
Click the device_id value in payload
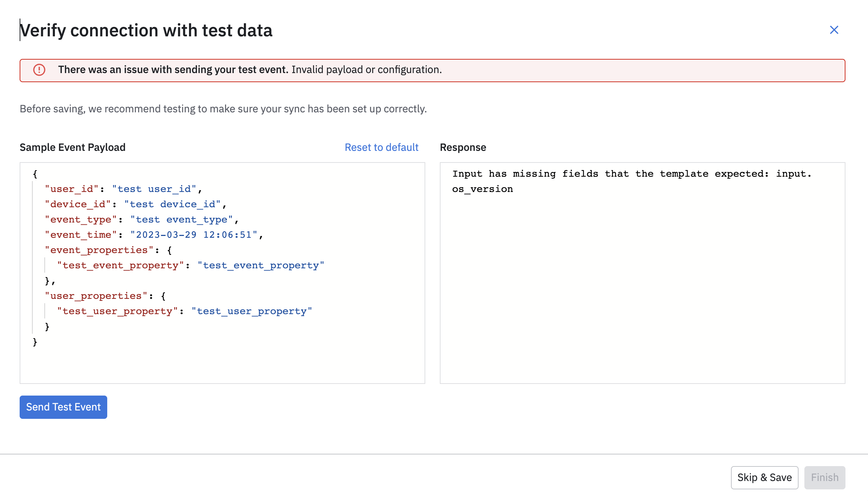(x=173, y=204)
